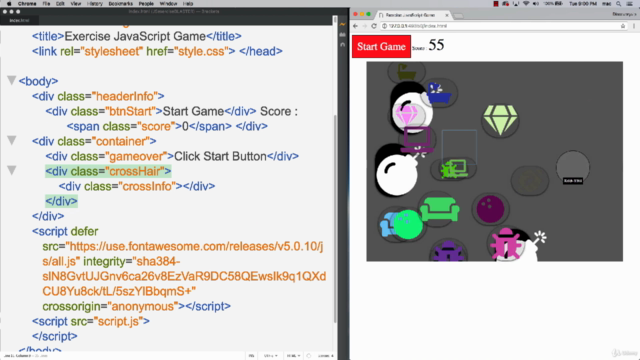Open the UTF-8 encoding dropdown
Image resolution: width=640 pixels, height=360 pixels.
270,356
